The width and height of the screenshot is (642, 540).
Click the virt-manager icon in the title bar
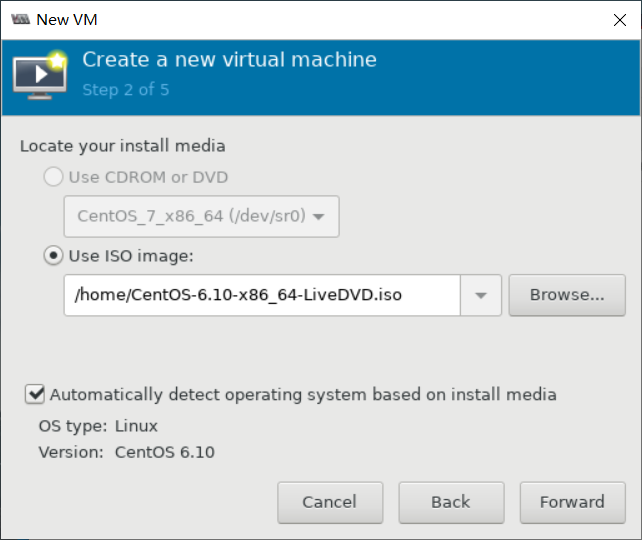[20, 19]
